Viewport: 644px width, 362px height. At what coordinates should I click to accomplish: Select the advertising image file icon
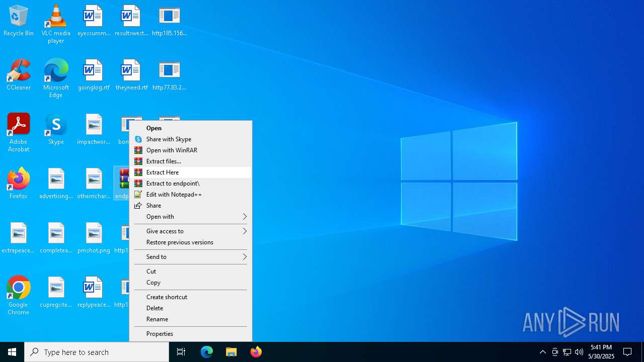point(56,184)
